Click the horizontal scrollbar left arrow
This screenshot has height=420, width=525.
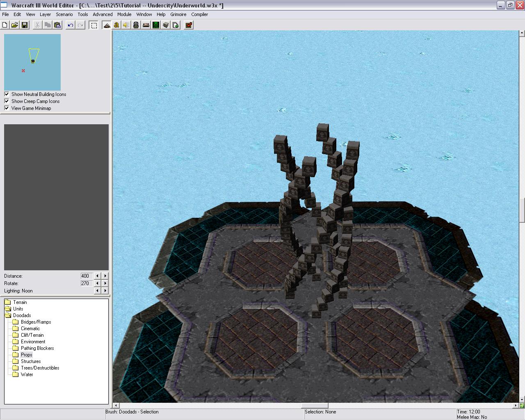[116, 406]
